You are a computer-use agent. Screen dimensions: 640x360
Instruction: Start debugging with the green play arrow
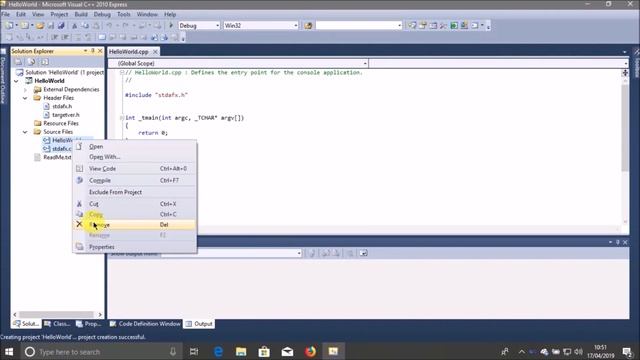[171, 25]
